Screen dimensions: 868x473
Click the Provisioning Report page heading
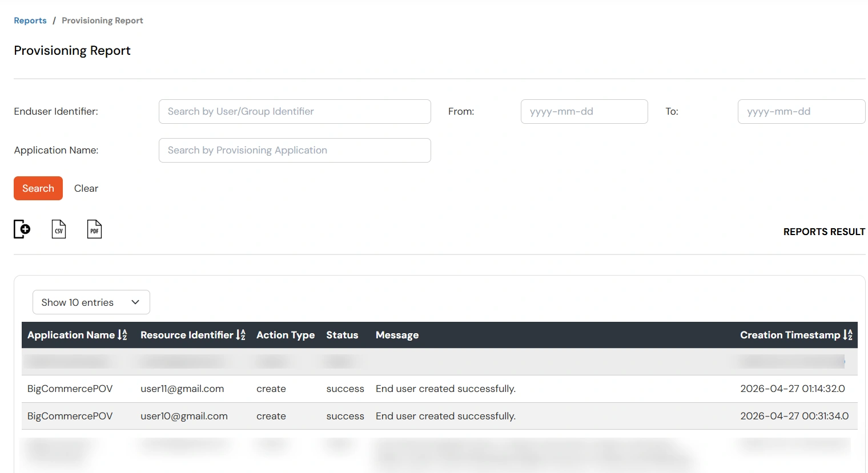pyautogui.click(x=72, y=50)
